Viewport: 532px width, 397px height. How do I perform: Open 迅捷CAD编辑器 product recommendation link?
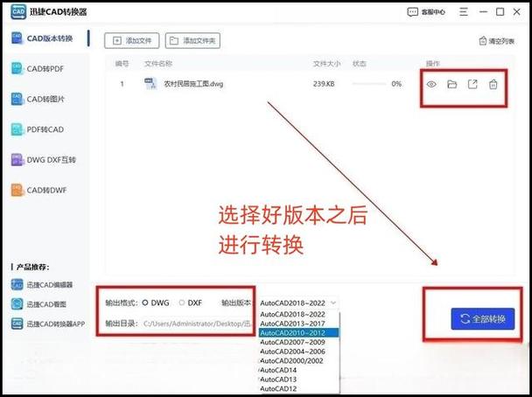pos(42,285)
